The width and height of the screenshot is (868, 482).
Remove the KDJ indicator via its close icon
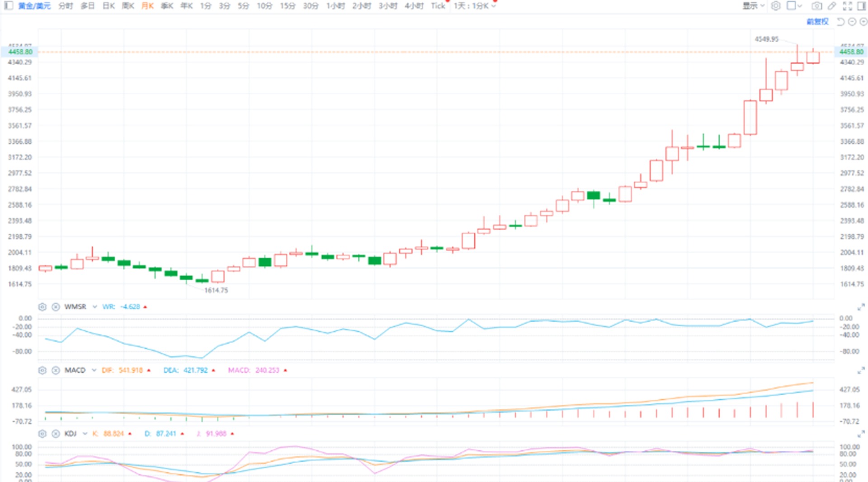tap(56, 433)
